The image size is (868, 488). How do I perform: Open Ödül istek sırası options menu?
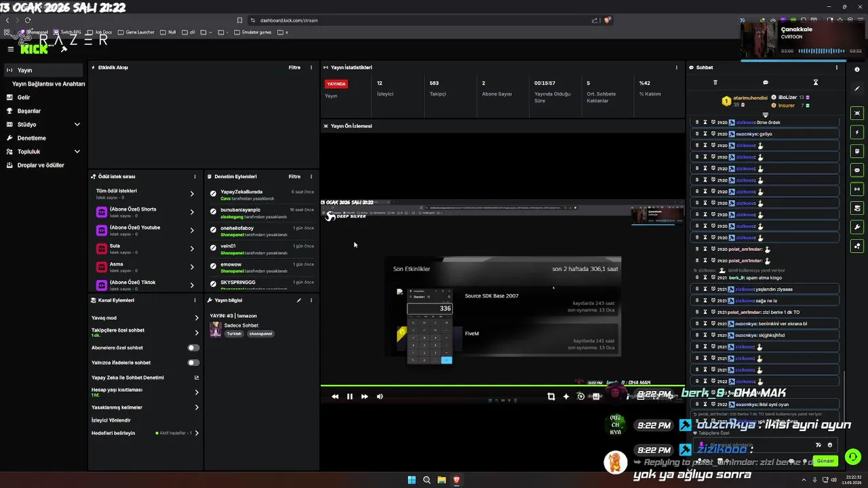pyautogui.click(x=195, y=177)
